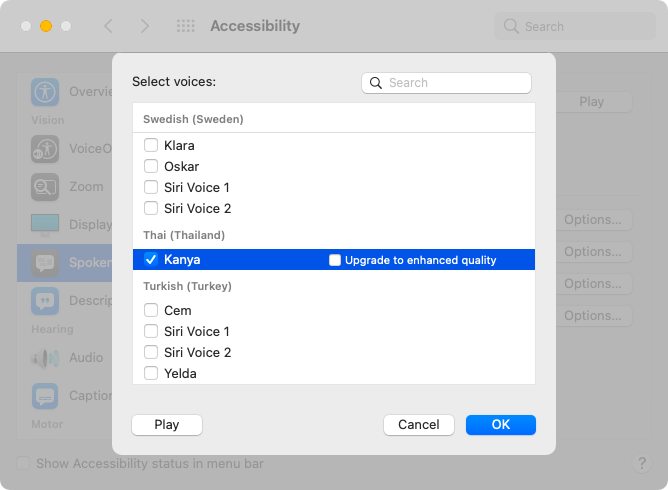Viewport: 668px width, 490px height.
Task: Cancel the voice selection dialog
Action: coord(418,424)
